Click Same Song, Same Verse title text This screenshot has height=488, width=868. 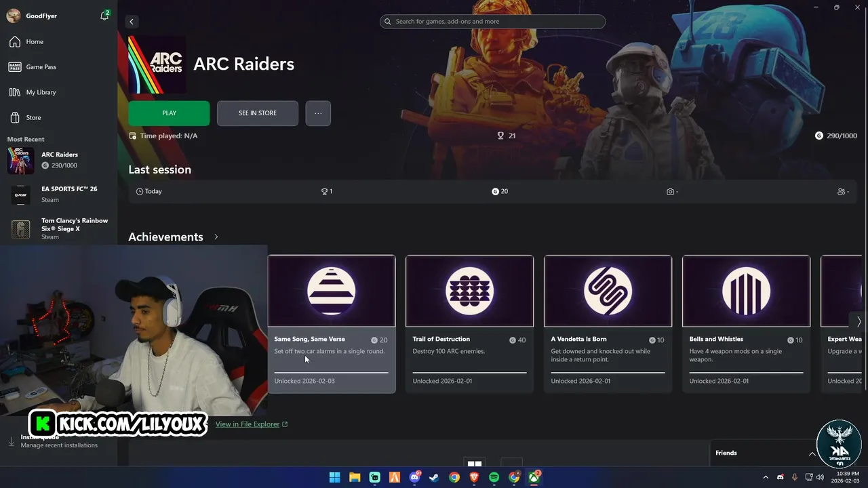click(309, 339)
